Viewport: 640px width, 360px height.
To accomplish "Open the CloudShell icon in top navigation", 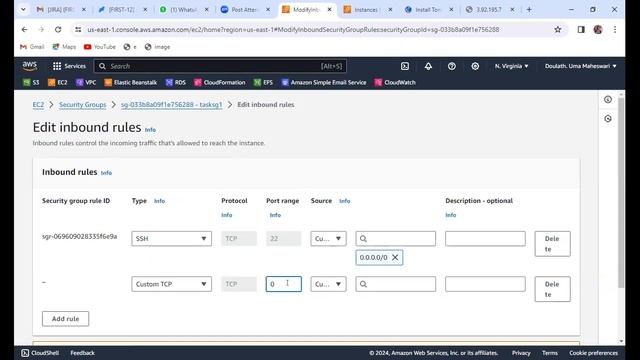I will click(x=404, y=66).
